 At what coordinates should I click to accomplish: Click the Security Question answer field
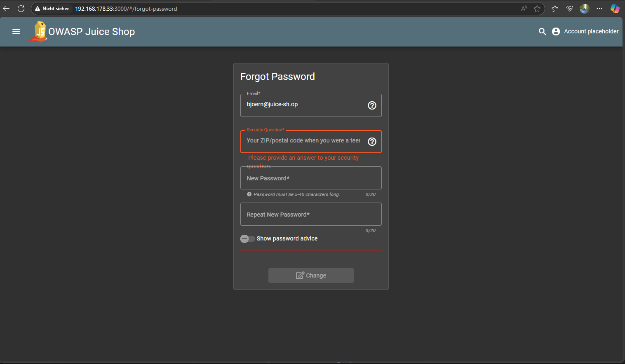(303, 141)
